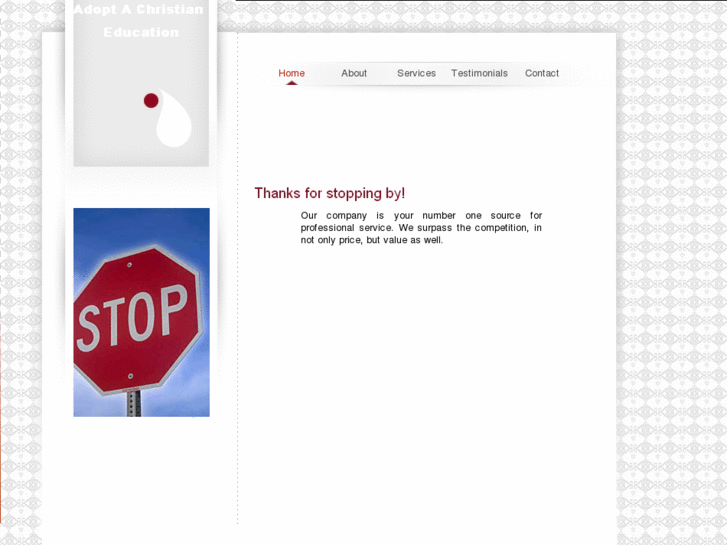Open the Home navigation tab

click(291, 73)
